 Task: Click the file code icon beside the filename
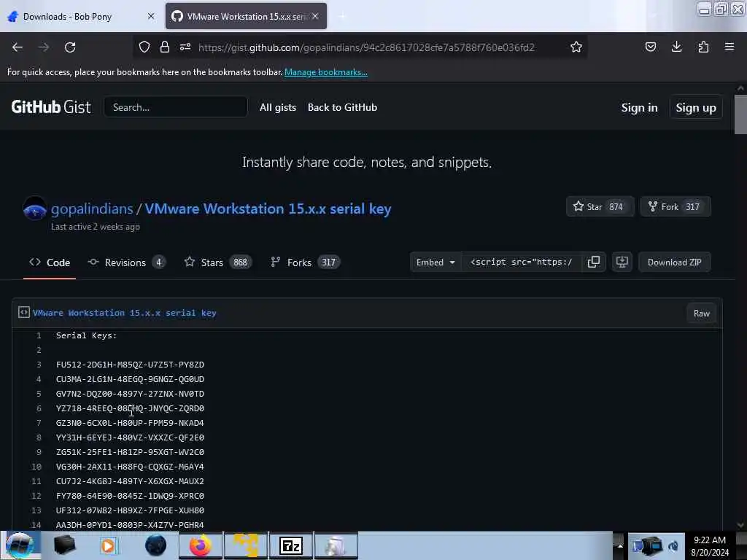click(x=24, y=312)
